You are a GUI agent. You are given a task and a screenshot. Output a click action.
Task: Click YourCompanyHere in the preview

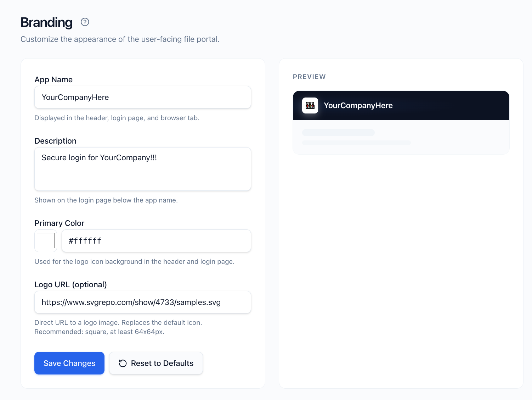pos(358,105)
